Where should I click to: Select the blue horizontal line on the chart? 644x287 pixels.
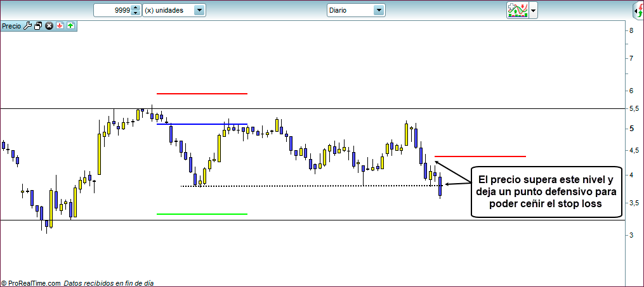point(202,124)
